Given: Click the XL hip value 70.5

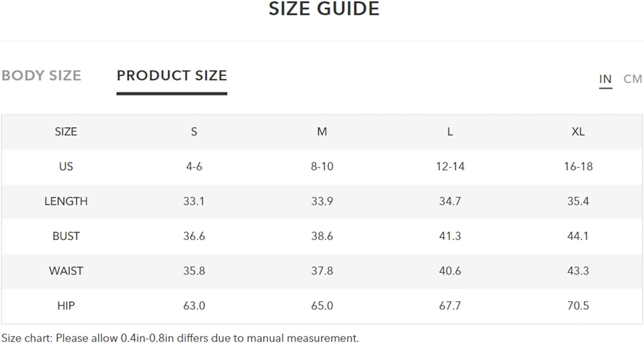Looking at the screenshot, I should 578,306.
